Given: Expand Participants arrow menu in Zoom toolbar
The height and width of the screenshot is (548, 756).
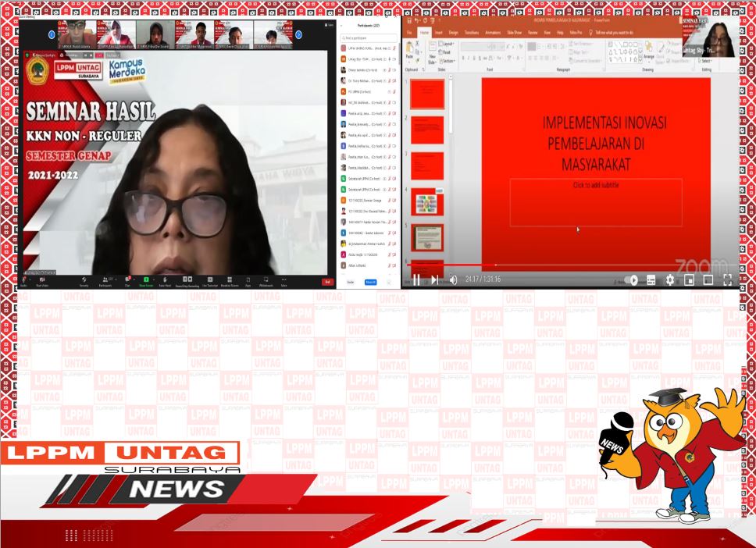Looking at the screenshot, I should click(116, 279).
